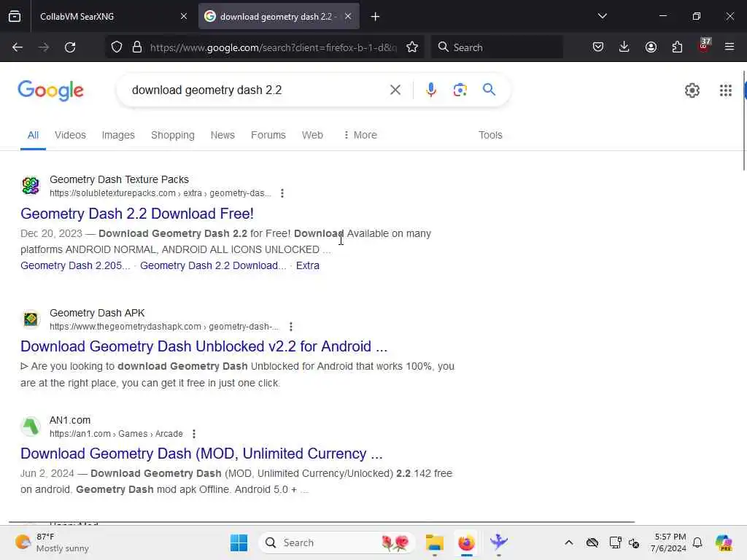This screenshot has height=560, width=747.
Task: Click the page vertical scrollbar
Action: [743, 120]
